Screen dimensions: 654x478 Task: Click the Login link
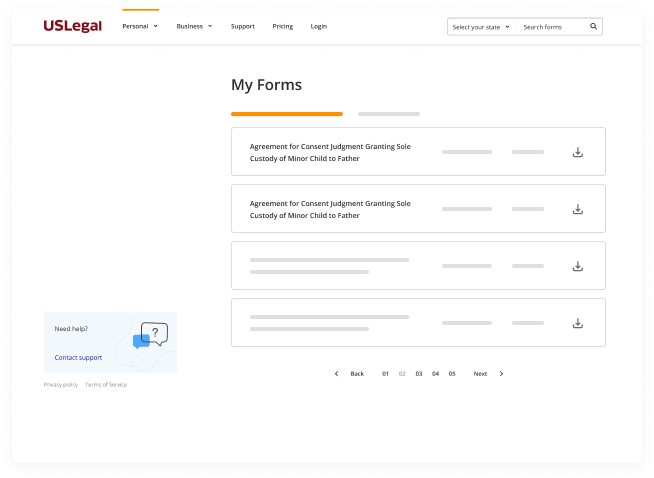(x=318, y=26)
